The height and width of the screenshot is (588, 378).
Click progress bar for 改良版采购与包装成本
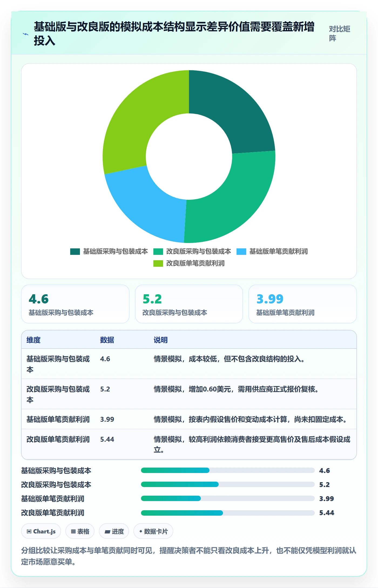point(228,484)
